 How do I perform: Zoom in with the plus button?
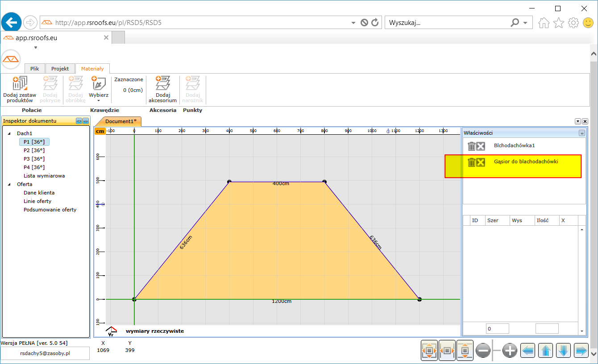(x=510, y=351)
